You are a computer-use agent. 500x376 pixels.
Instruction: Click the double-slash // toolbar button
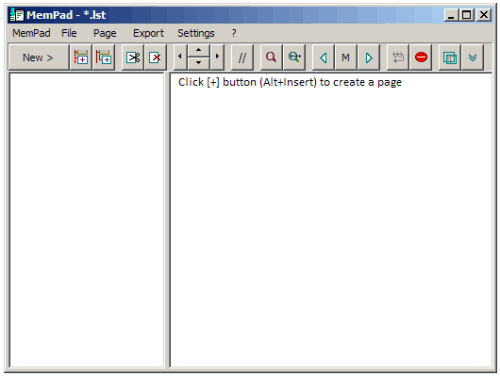tap(242, 58)
